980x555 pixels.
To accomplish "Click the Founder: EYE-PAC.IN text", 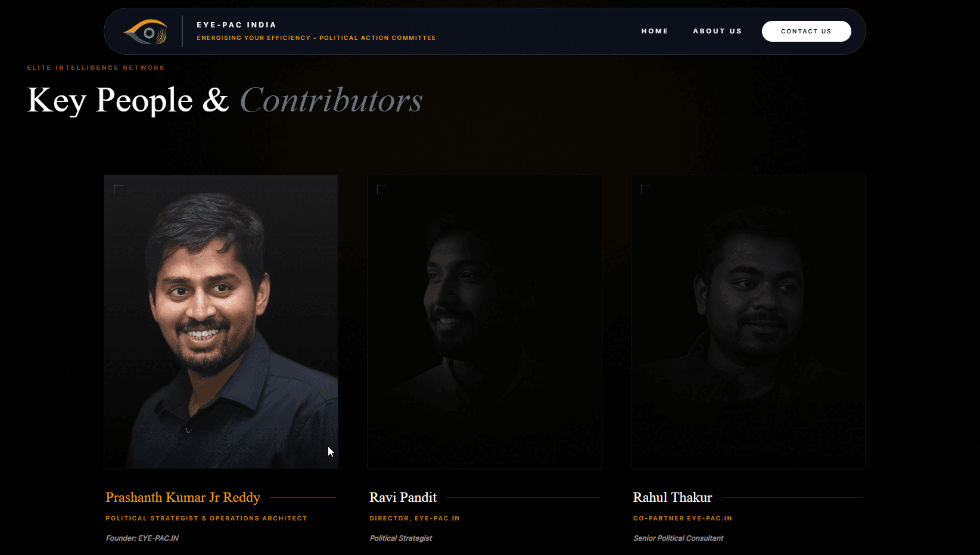I will point(142,538).
